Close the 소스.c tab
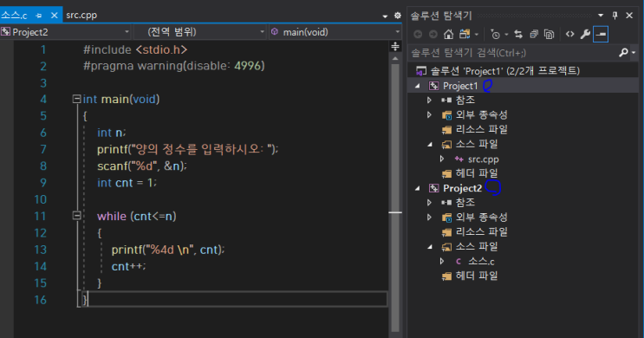Image resolution: width=644 pixels, height=338 pixels. 55,16
